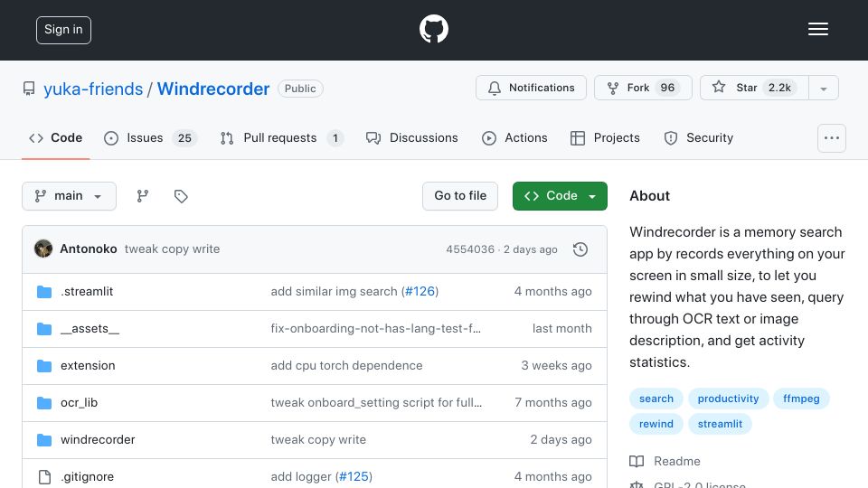Click the Public visibility badge
868x488 pixels.
pyautogui.click(x=300, y=89)
